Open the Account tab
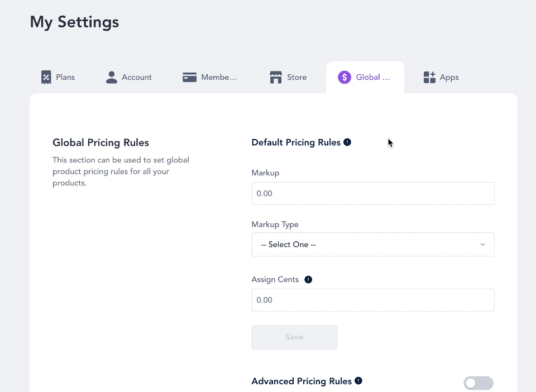Screen dimensions: 536x392 click(x=128, y=77)
